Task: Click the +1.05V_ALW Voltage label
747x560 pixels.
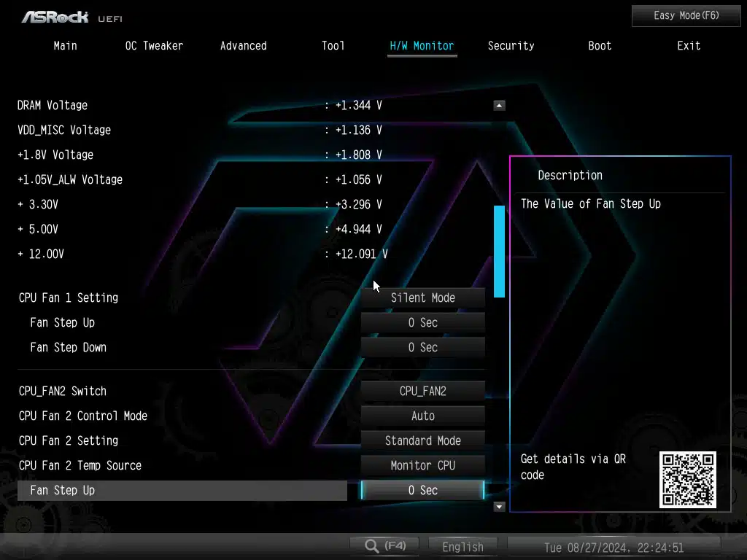Action: (x=70, y=179)
